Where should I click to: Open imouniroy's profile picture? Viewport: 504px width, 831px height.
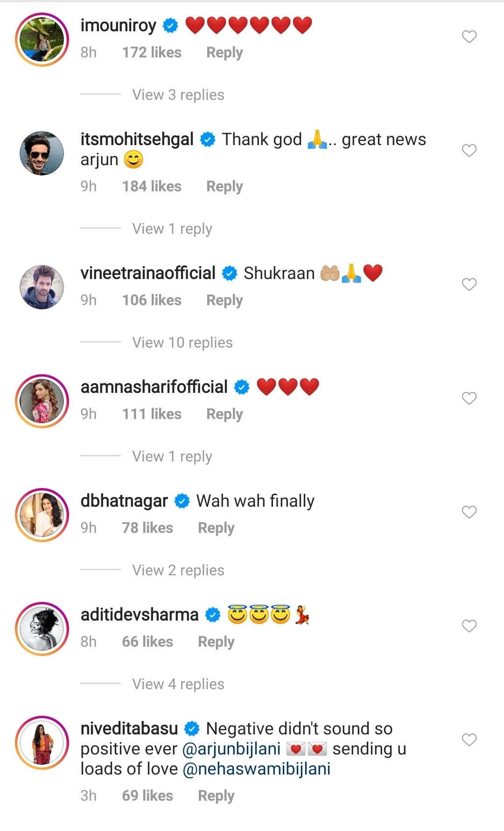[42, 40]
